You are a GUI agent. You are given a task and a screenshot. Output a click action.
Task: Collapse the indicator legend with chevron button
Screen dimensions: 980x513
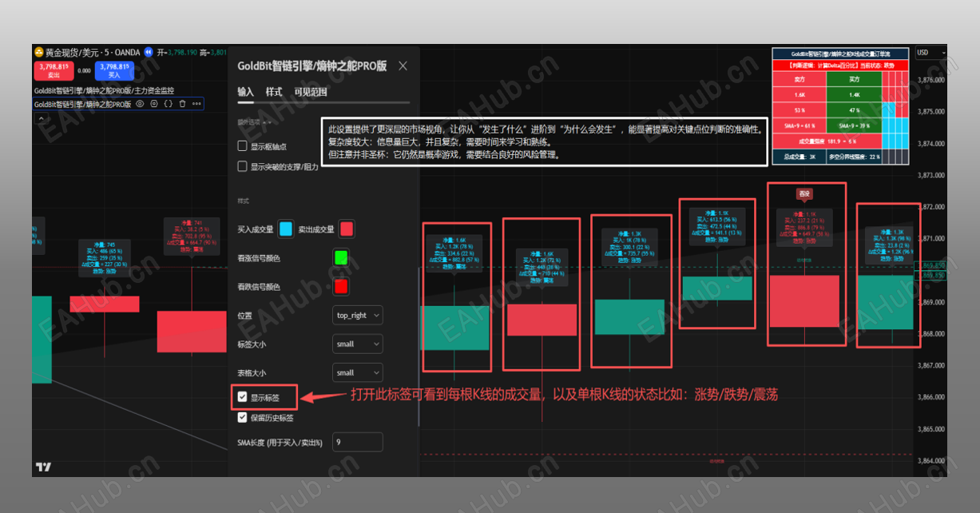(41, 118)
